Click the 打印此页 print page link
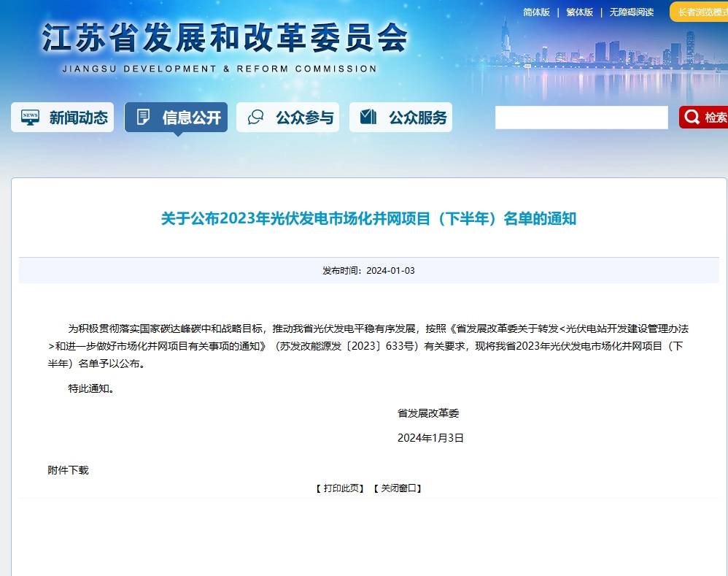Image resolution: width=728 pixels, height=576 pixels. click(340, 488)
